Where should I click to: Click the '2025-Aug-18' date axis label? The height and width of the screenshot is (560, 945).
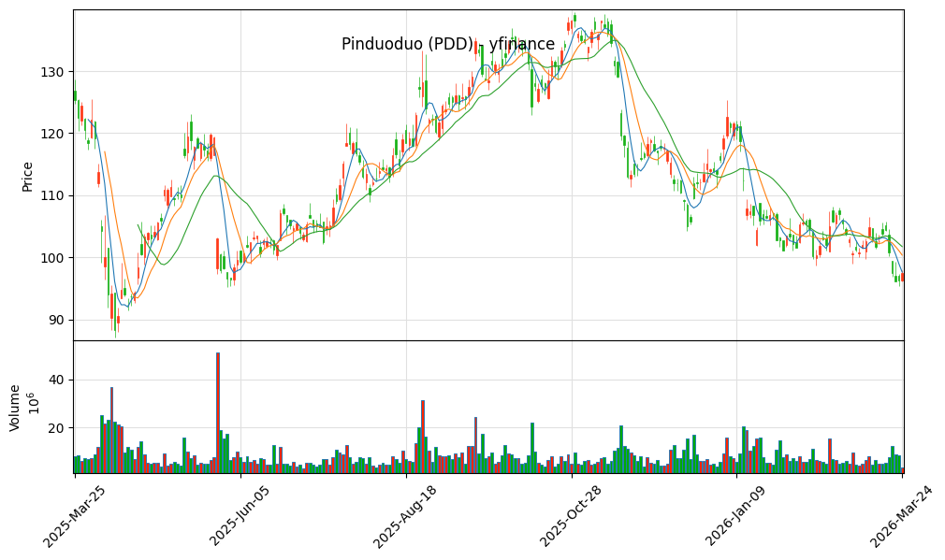click(x=404, y=517)
